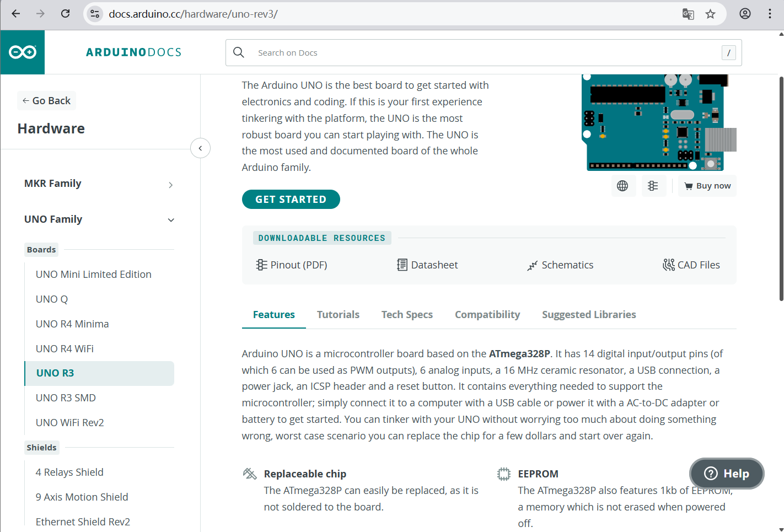Viewport: 784px width, 532px height.
Task: Open Ethernet Shield Rev2 page
Action: pyautogui.click(x=83, y=522)
